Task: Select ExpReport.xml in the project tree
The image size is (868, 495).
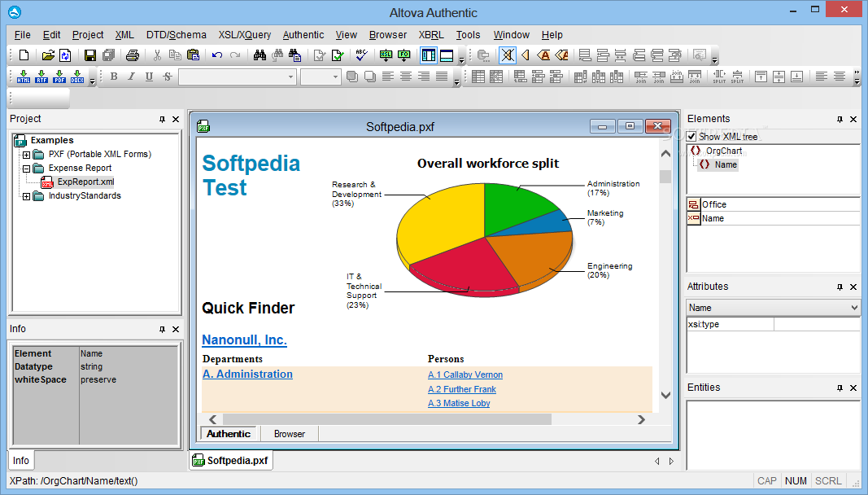Action: click(85, 182)
